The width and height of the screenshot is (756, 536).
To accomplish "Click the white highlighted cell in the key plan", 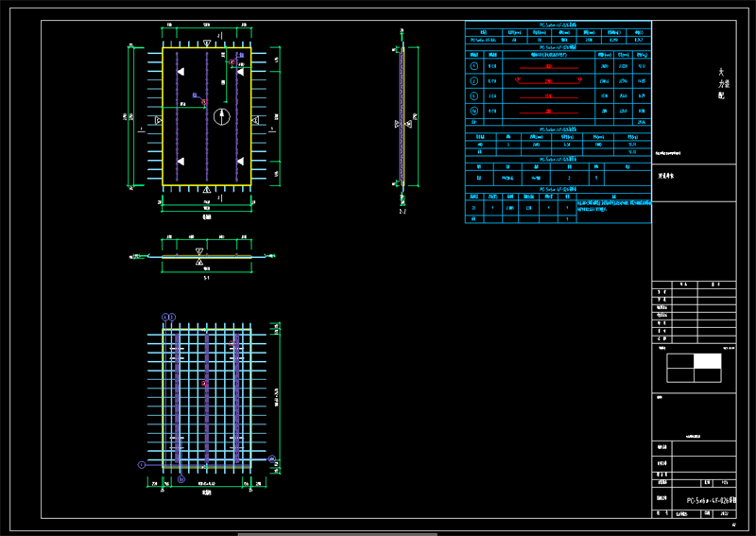I will click(x=707, y=361).
